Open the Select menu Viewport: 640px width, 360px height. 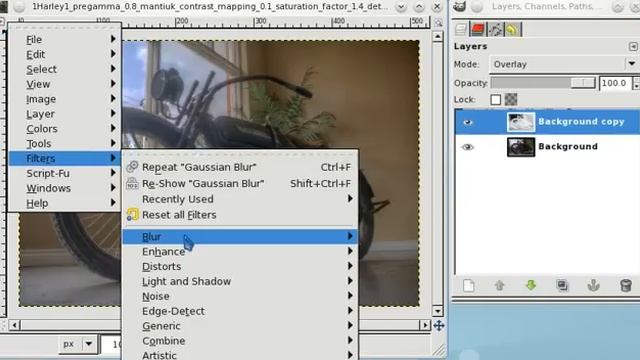(x=64, y=69)
